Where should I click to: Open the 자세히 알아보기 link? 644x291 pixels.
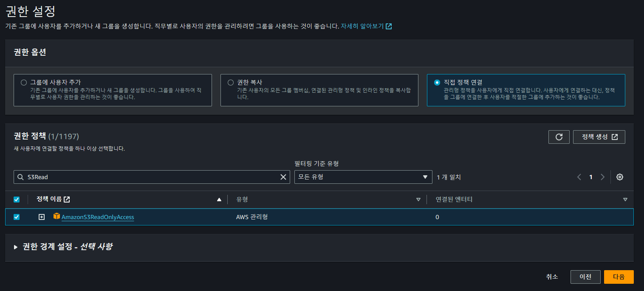(x=366, y=26)
